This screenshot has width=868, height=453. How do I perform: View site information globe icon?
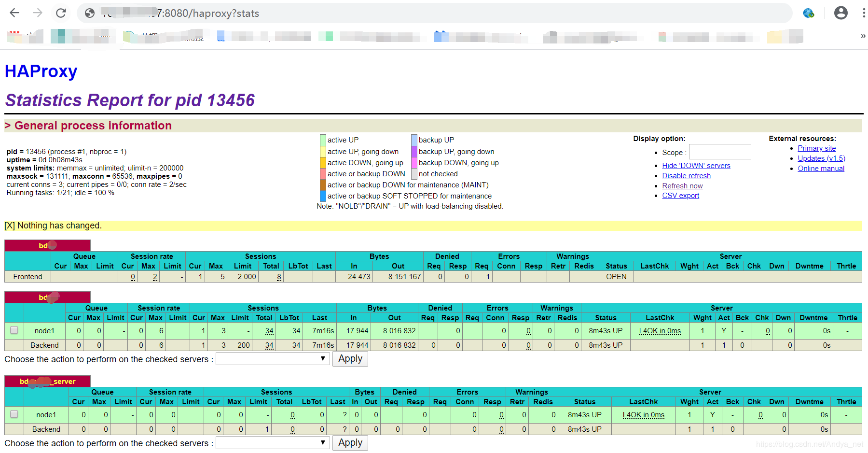90,13
